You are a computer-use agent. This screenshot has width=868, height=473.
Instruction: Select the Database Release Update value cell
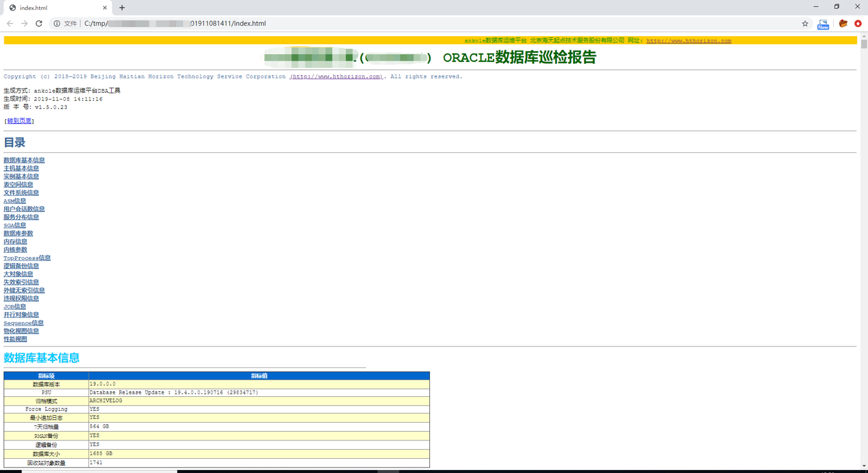tap(259, 393)
